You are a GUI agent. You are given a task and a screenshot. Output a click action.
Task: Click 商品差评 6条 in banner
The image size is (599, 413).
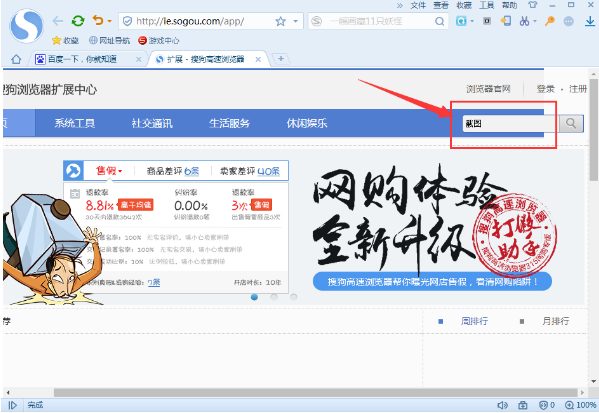pyautogui.click(x=173, y=171)
